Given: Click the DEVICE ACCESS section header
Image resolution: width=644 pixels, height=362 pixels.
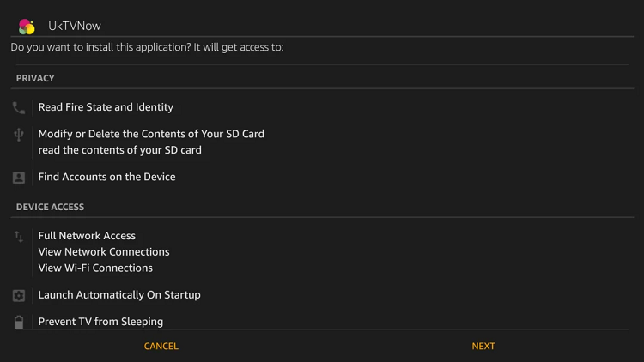Looking at the screenshot, I should [50, 207].
